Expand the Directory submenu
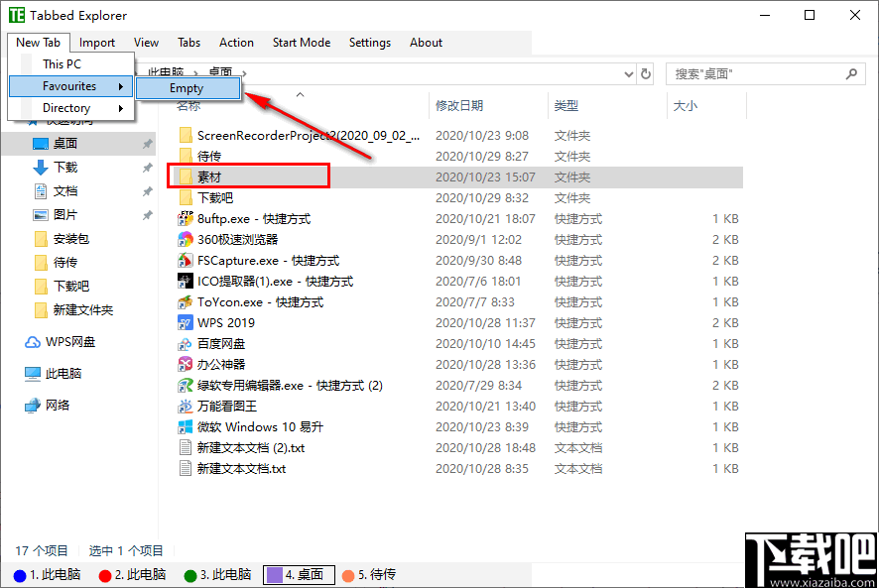The width and height of the screenshot is (879, 588). (69, 107)
